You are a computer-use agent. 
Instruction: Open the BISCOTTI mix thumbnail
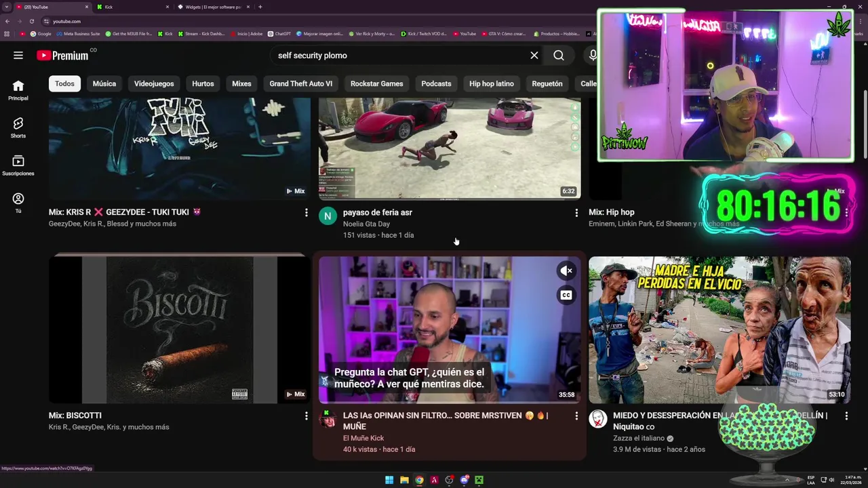(x=180, y=329)
